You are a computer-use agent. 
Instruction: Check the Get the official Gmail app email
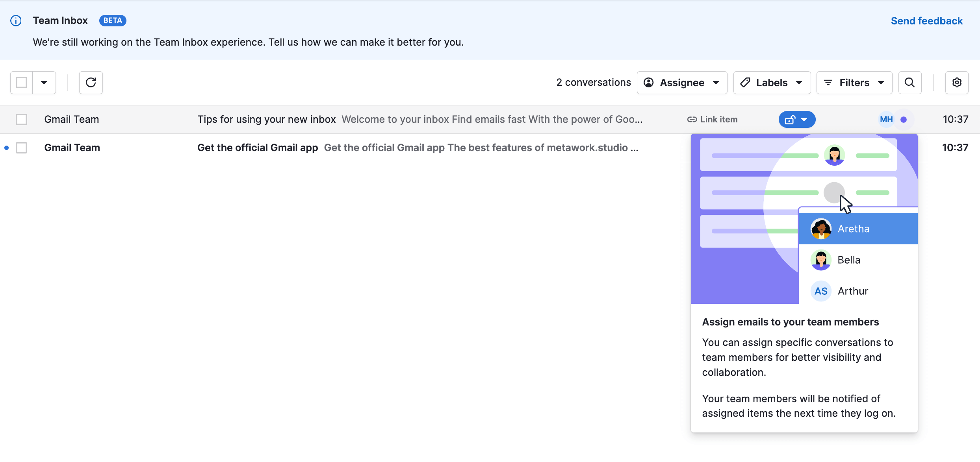tap(22, 148)
